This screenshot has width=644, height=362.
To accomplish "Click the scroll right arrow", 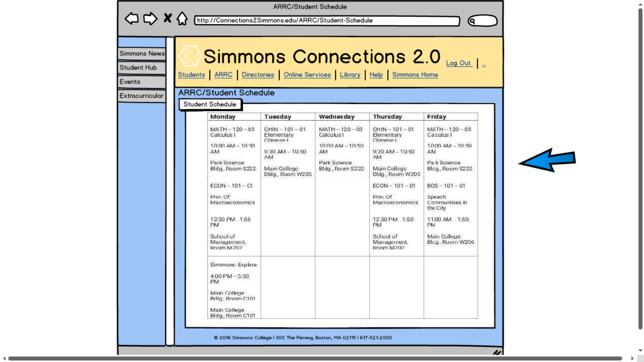I will tap(632, 358).
